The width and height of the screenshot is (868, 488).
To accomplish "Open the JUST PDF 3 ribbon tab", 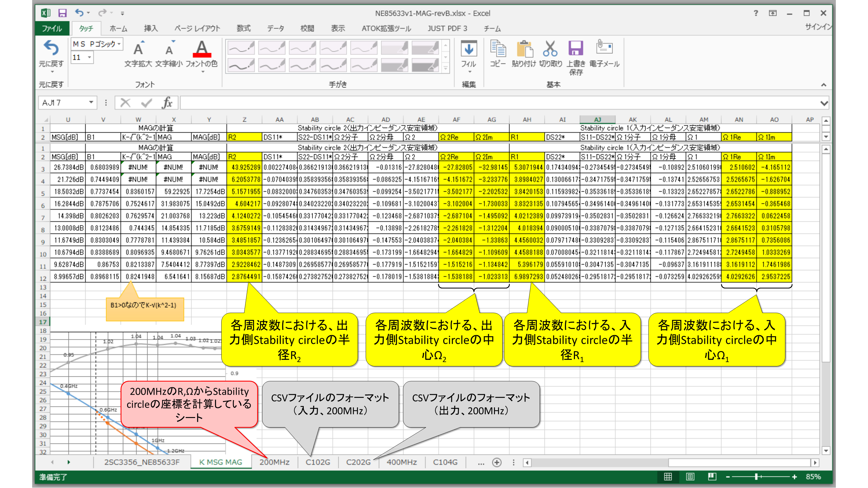I will tap(447, 29).
